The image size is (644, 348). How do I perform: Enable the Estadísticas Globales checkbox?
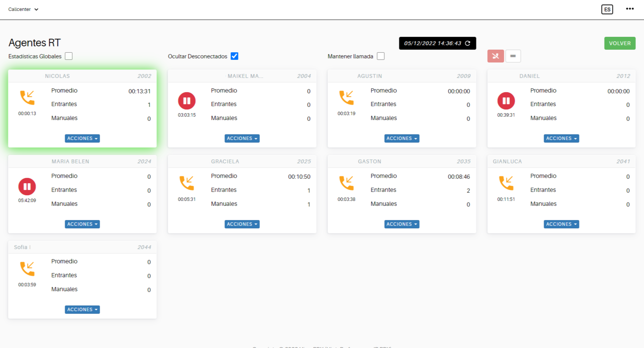tap(69, 56)
